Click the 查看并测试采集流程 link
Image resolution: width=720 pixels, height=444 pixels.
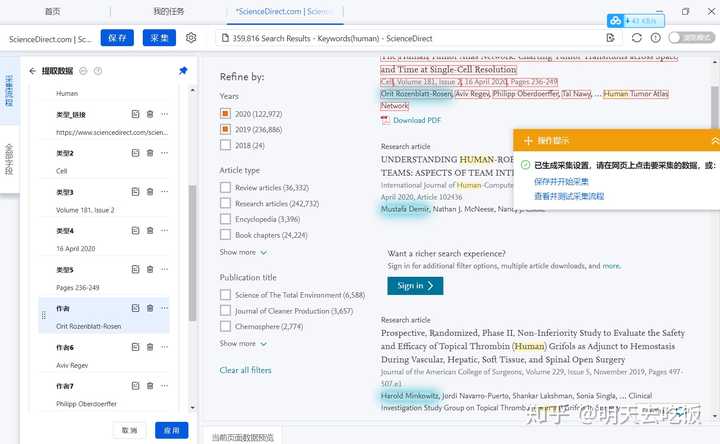(569, 196)
